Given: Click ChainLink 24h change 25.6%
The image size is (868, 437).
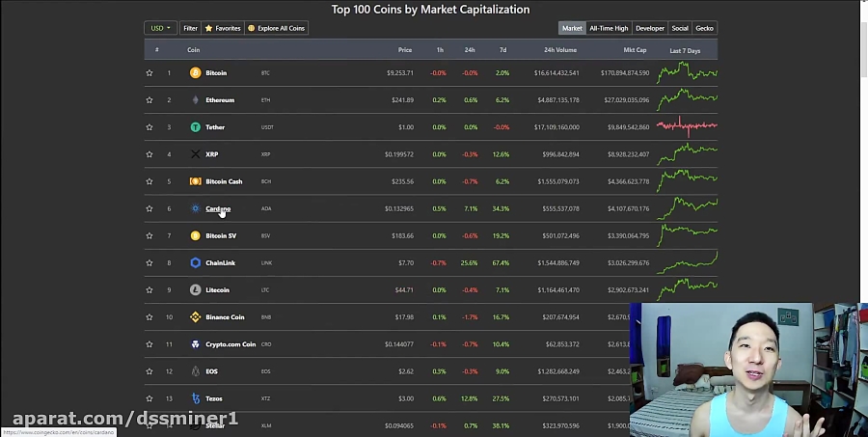Looking at the screenshot, I should tap(469, 262).
